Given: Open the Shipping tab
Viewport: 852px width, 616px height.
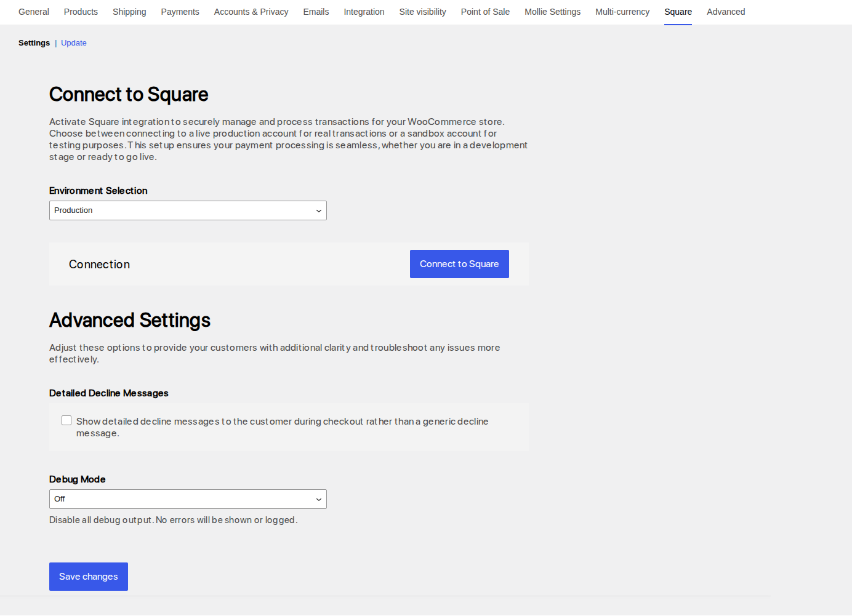Looking at the screenshot, I should (129, 12).
